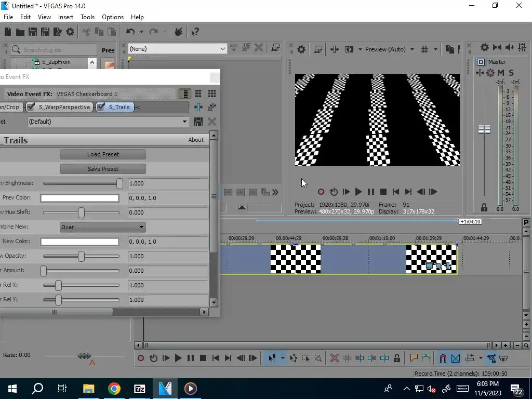The height and width of the screenshot is (399, 532).
Task: Toggle Solo on the Master bus
Action: pyautogui.click(x=511, y=73)
